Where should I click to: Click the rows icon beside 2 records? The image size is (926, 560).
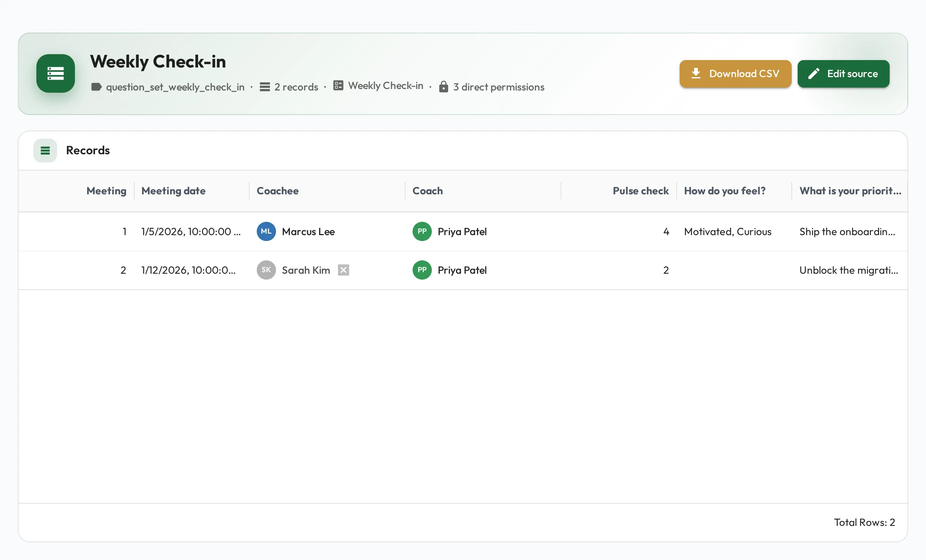point(265,87)
